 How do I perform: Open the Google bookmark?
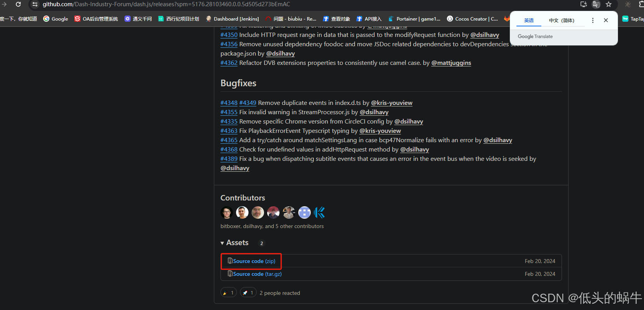click(56, 19)
